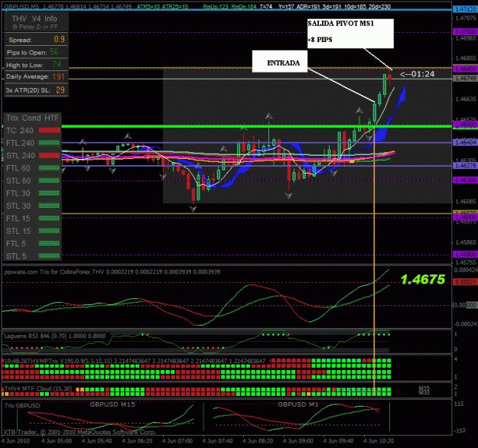The image size is (478, 448).
Task: Click the 4 Jun 10:20 time axis label
Action: 379,440
